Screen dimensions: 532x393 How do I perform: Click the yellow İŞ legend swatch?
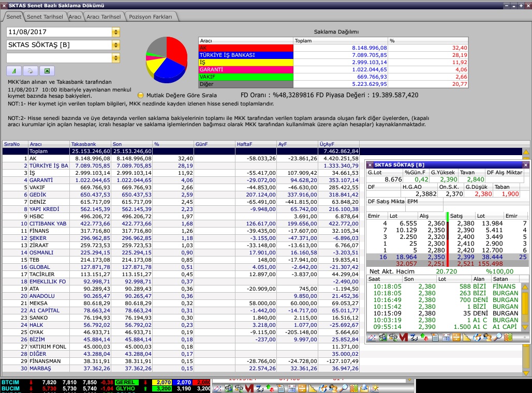tap(246, 63)
